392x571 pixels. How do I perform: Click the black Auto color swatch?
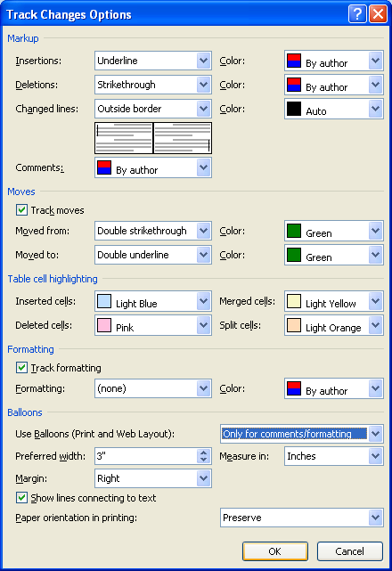[x=294, y=109]
